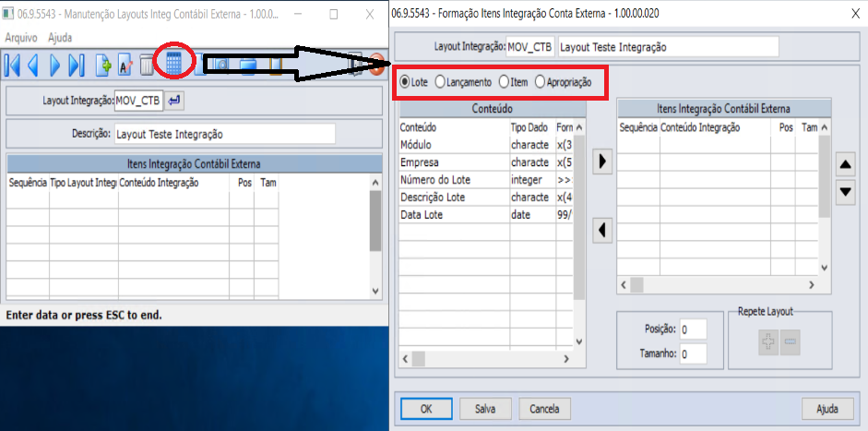868x431 pixels.
Task: Move selected Conteúdo item right with arrow
Action: tap(601, 162)
